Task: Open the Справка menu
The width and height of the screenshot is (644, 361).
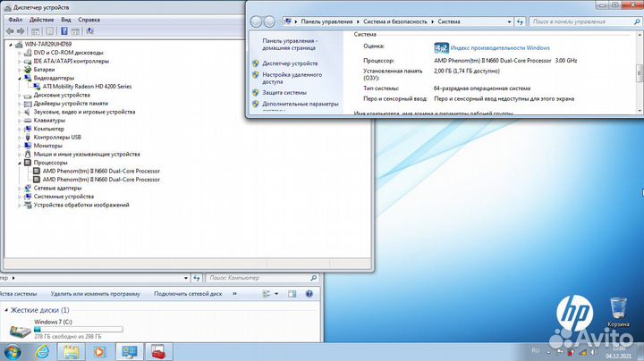Action: pos(89,20)
